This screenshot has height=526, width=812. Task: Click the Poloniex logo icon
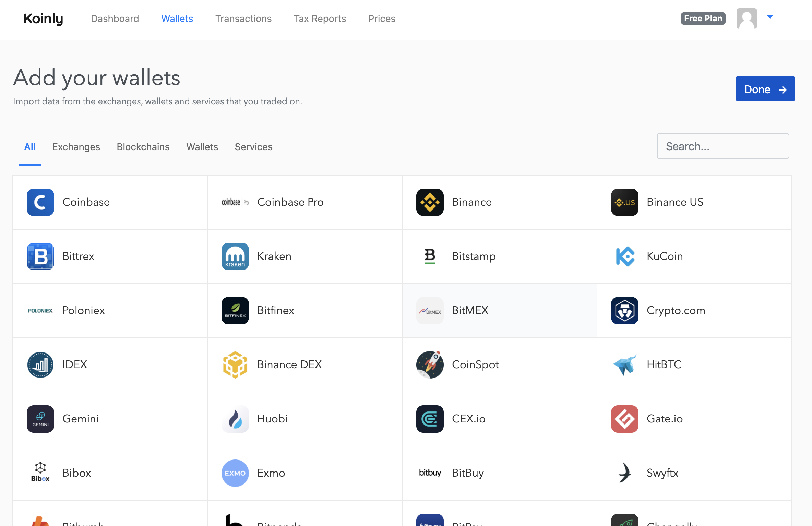(x=40, y=311)
